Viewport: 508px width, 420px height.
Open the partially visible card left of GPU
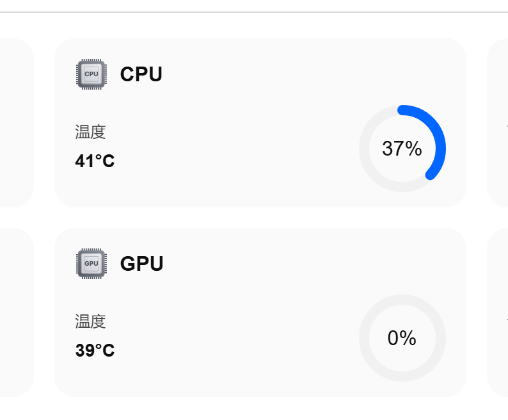(x=16, y=312)
